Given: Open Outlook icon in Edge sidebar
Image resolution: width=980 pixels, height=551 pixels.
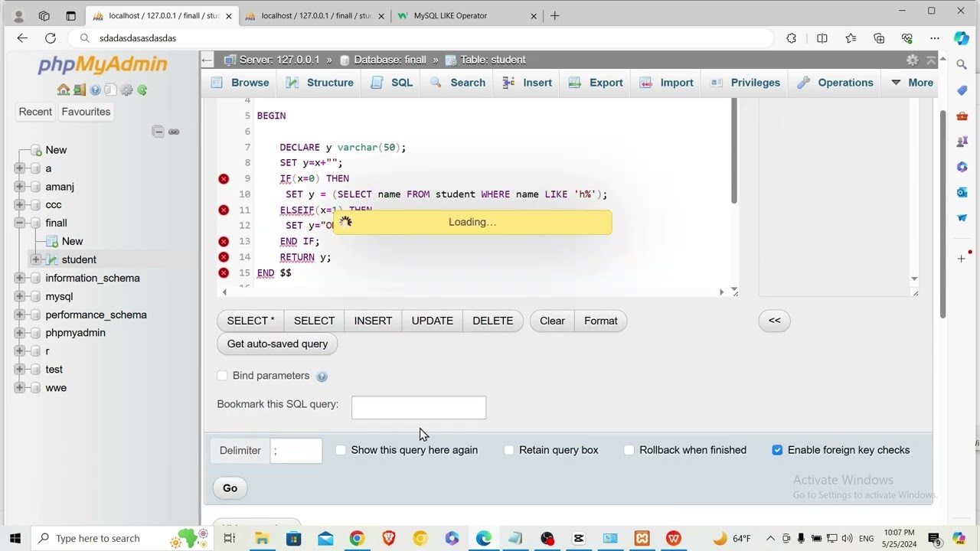Looking at the screenshot, I should pyautogui.click(x=962, y=192).
